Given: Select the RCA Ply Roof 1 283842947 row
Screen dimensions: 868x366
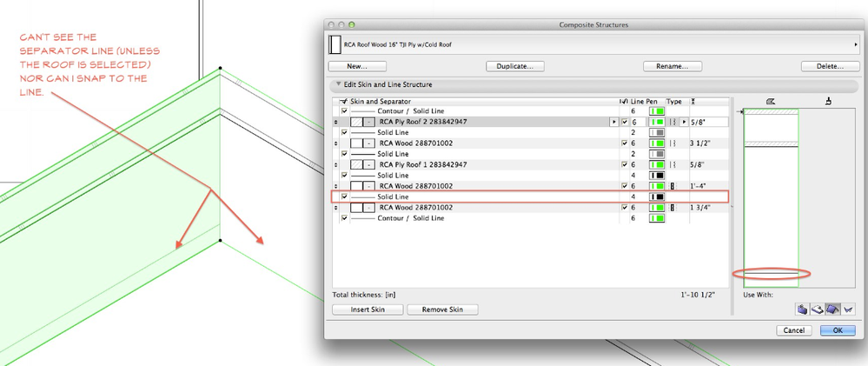Looking at the screenshot, I should pos(423,164).
